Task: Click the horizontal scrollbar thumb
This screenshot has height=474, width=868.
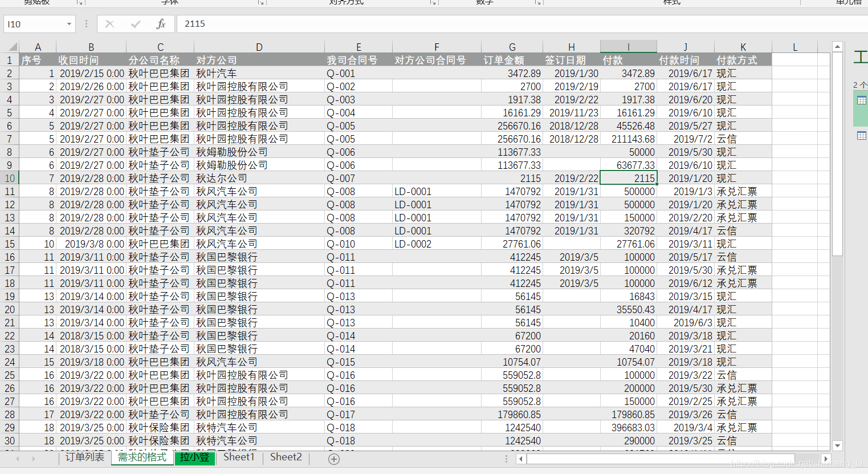Action: (x=661, y=459)
